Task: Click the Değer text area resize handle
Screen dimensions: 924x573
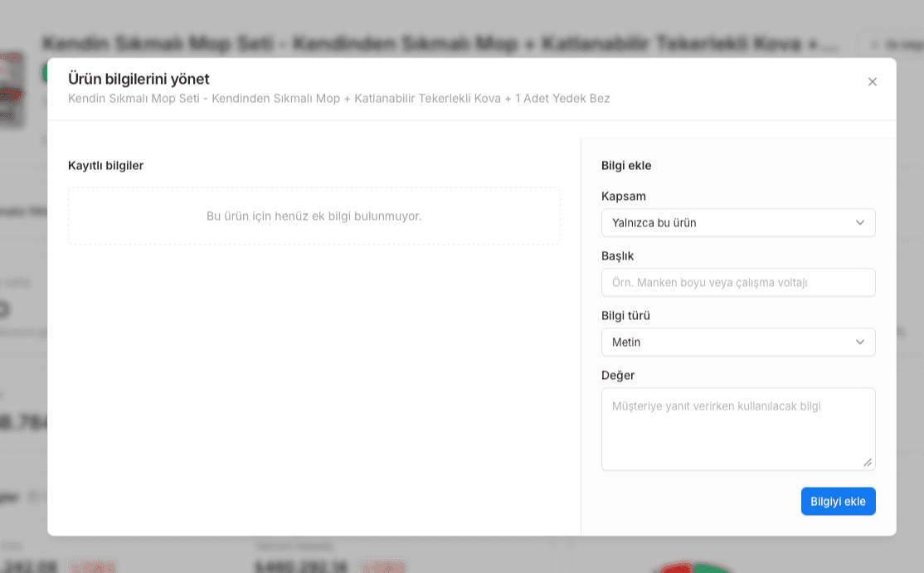Action: (868, 463)
